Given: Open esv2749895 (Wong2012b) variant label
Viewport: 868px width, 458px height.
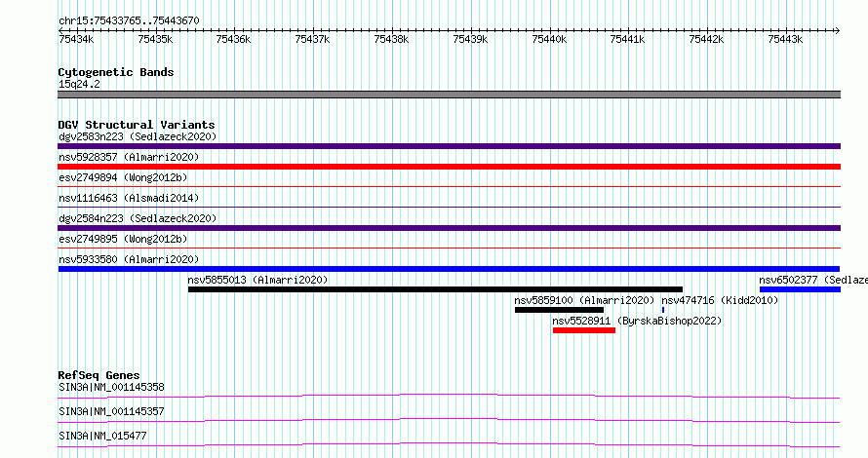Looking at the screenshot, I should pyautogui.click(x=123, y=239).
